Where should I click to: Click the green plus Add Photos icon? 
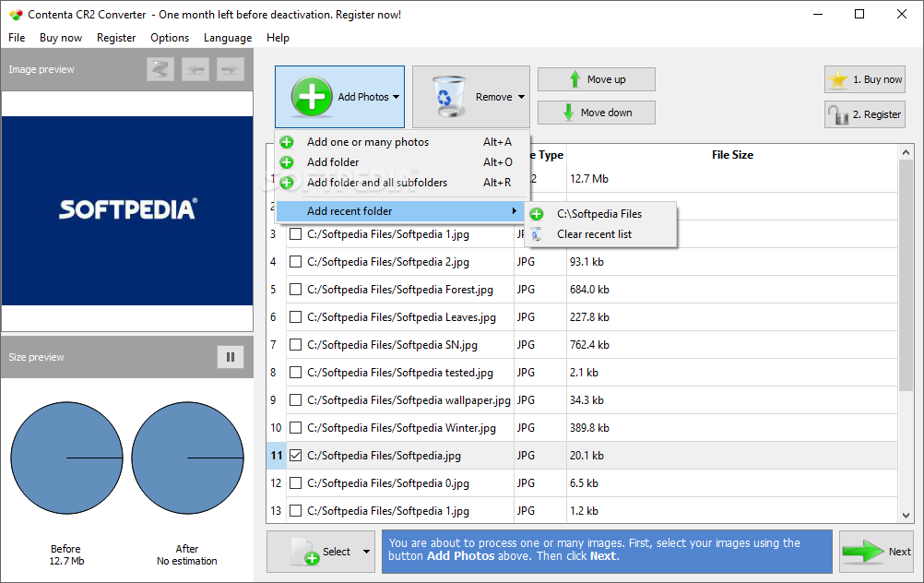pyautogui.click(x=312, y=97)
